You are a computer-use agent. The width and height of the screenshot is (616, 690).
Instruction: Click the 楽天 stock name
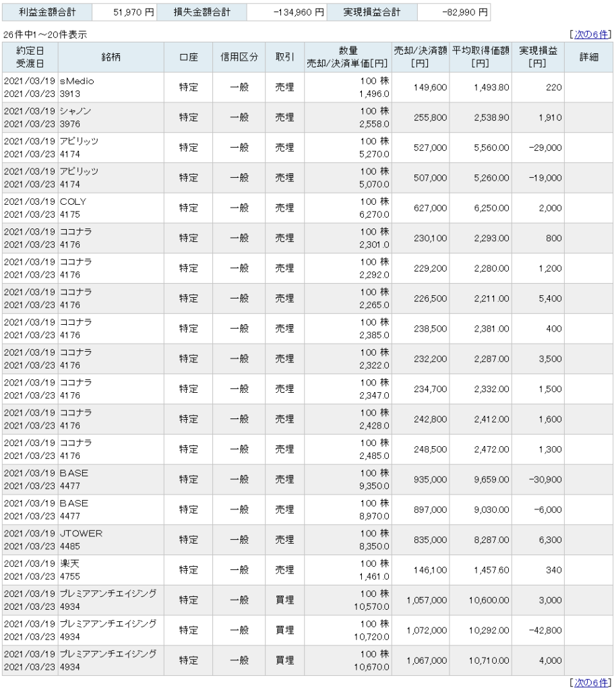coord(69,563)
